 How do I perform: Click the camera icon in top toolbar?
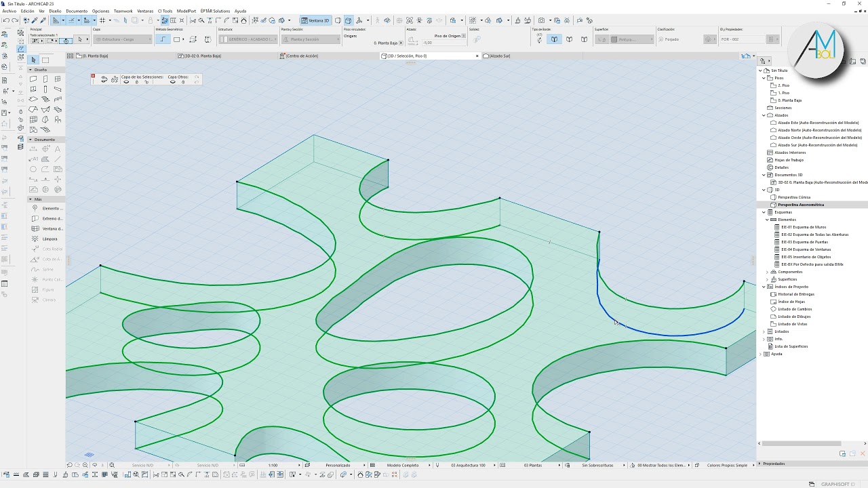coord(541,20)
